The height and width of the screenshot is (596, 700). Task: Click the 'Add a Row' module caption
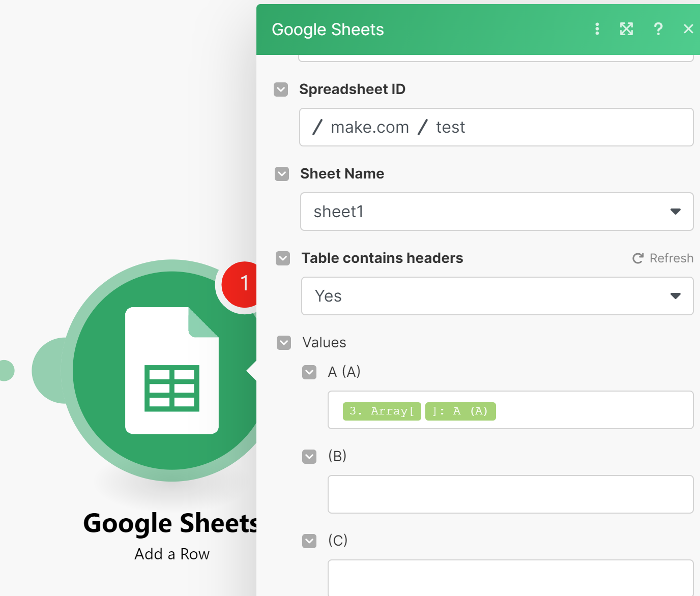pyautogui.click(x=172, y=554)
